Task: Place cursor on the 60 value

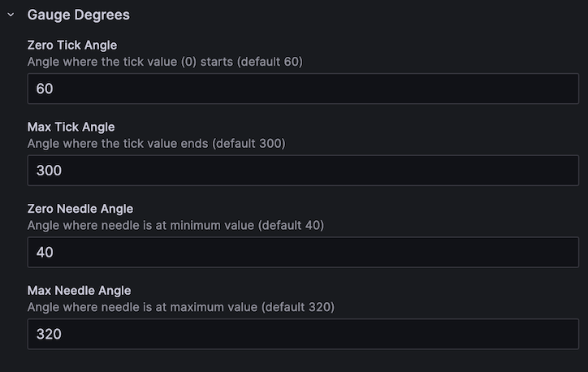Action: 45,89
